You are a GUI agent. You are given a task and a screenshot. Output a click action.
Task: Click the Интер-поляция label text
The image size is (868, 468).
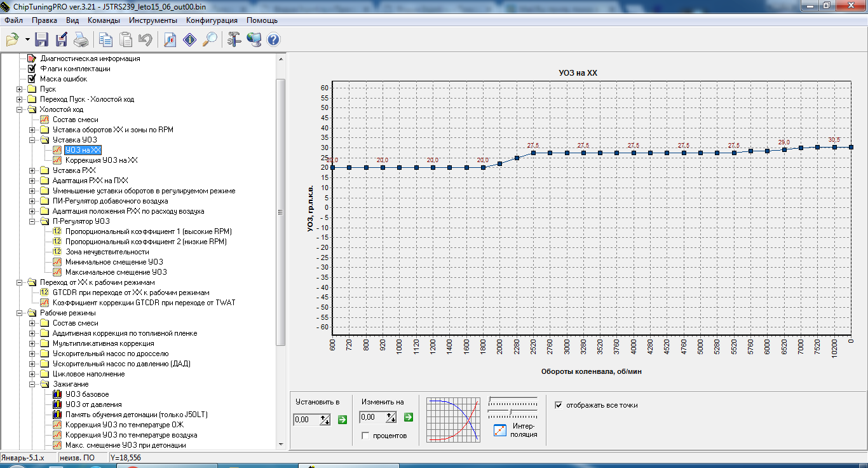[524, 430]
